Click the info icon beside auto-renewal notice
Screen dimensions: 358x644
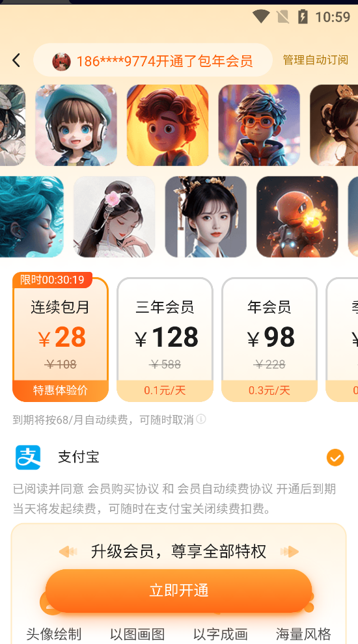[x=201, y=419]
